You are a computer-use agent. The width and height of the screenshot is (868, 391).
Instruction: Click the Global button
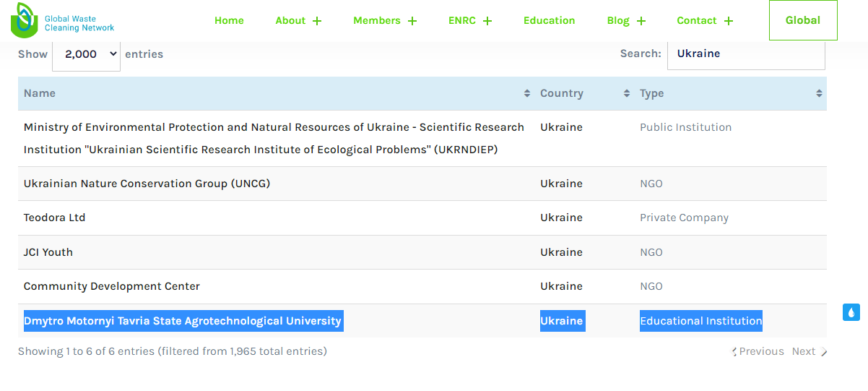click(802, 20)
